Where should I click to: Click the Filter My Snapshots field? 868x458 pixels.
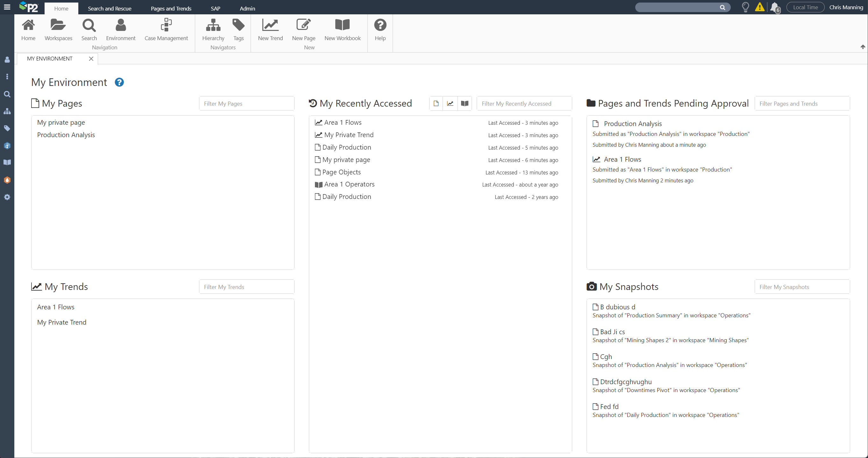802,287
